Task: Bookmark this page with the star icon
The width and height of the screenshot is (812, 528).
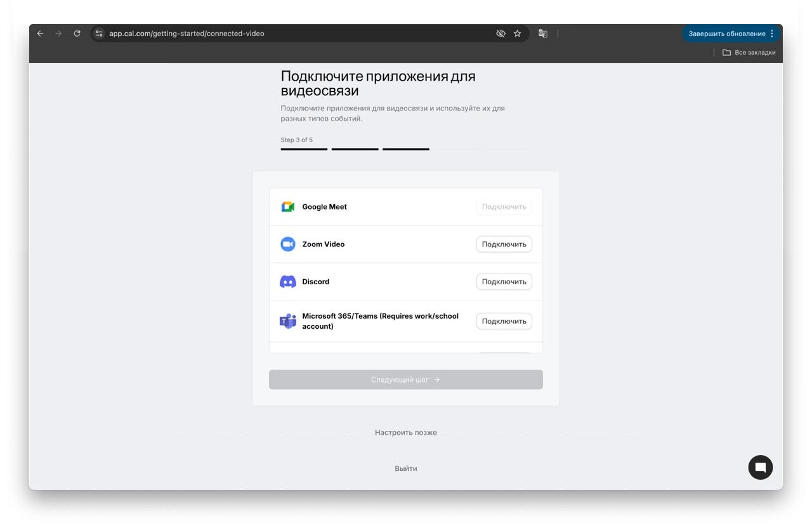Action: coord(517,34)
